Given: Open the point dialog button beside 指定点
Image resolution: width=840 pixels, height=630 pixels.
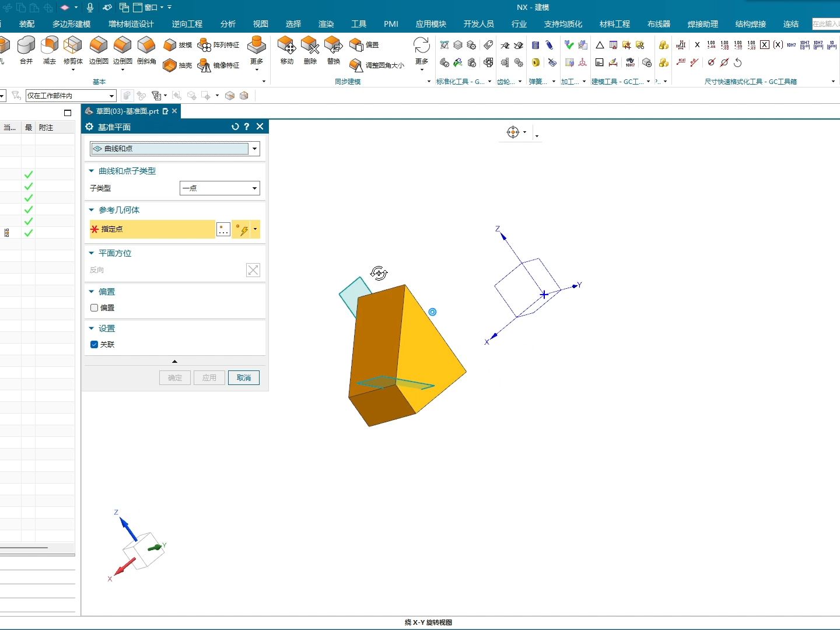Looking at the screenshot, I should [223, 229].
